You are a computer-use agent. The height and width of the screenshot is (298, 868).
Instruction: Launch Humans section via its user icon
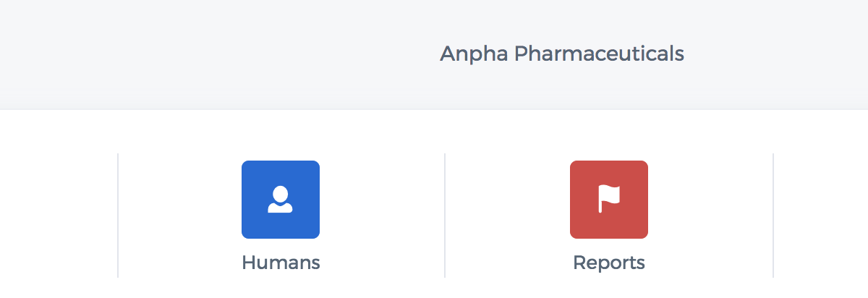point(281,200)
